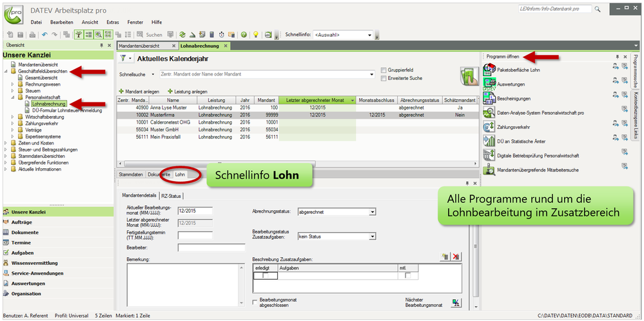Click the undo arrow in toolbar
This screenshot has width=644, height=321.
(44, 35)
